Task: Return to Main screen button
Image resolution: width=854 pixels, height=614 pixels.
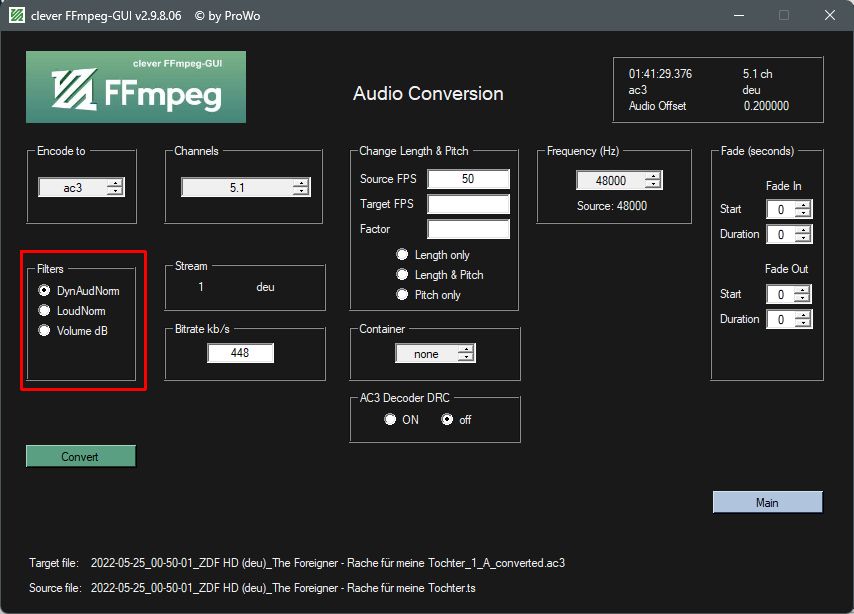Action: pyautogui.click(x=767, y=502)
